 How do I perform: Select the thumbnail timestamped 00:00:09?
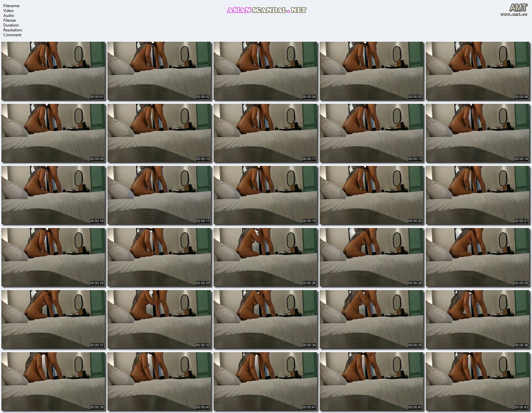coord(53,133)
